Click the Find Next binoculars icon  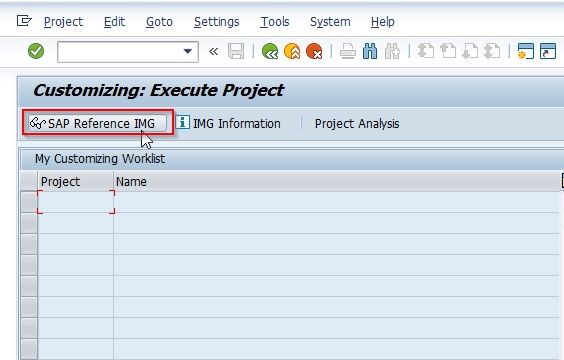pyautogui.click(x=392, y=51)
